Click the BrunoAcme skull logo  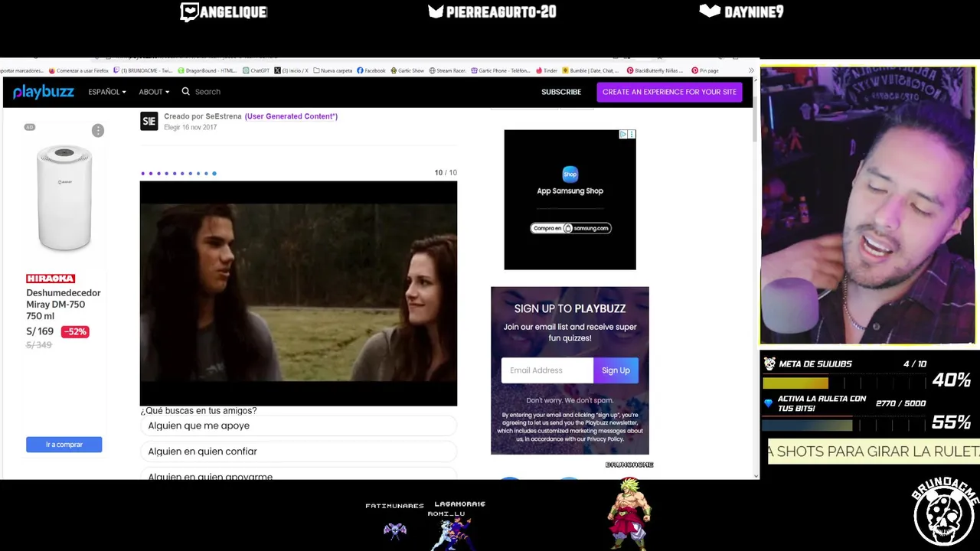(946, 510)
